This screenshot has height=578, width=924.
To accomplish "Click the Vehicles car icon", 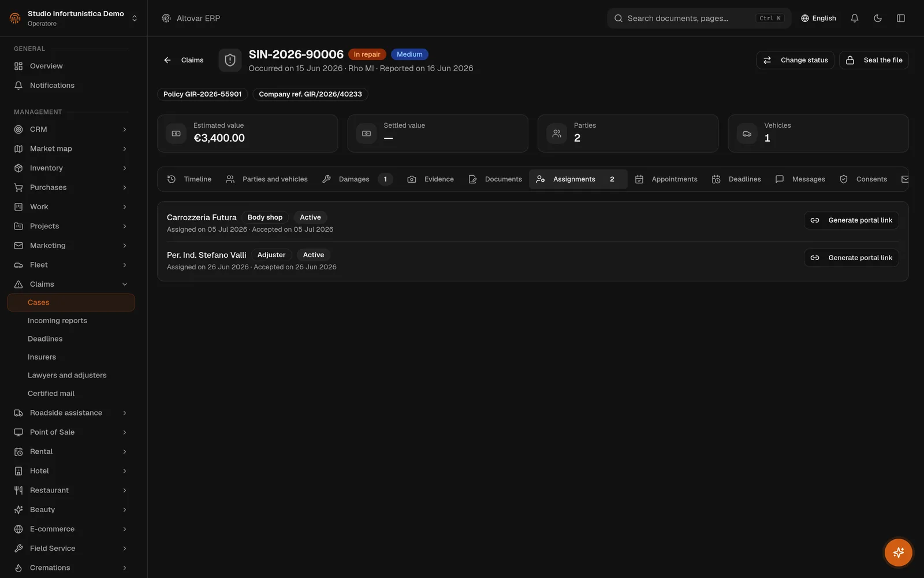I will coord(747,134).
